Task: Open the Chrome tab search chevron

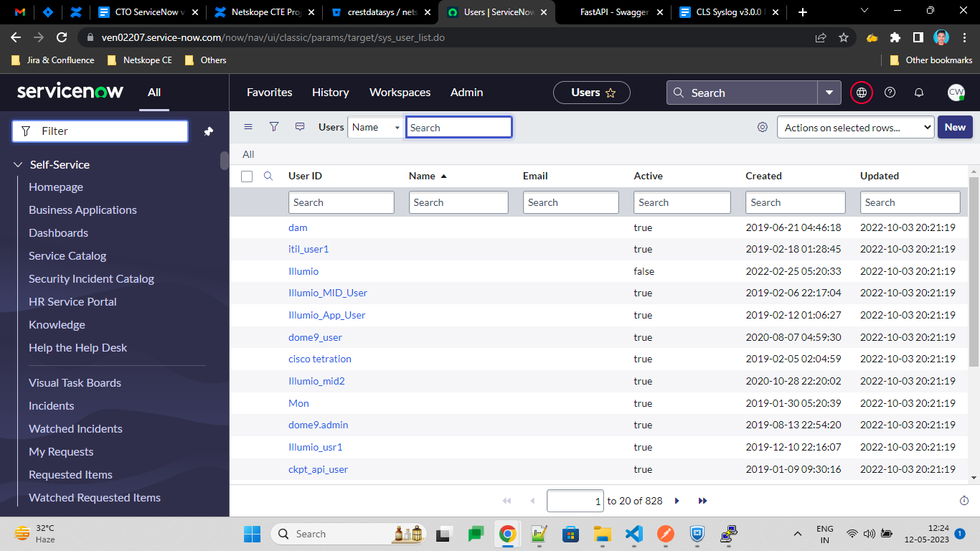Action: point(864,11)
